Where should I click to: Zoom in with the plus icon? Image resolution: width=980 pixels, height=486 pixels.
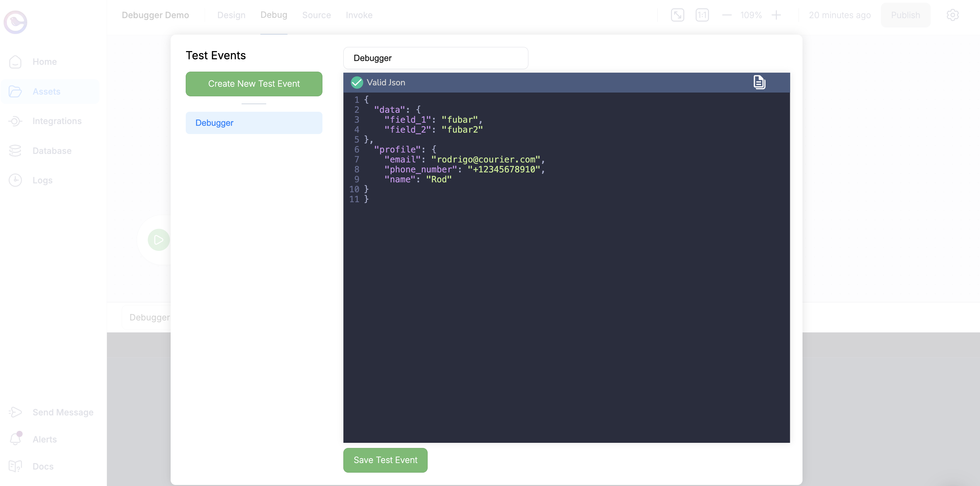point(776,15)
